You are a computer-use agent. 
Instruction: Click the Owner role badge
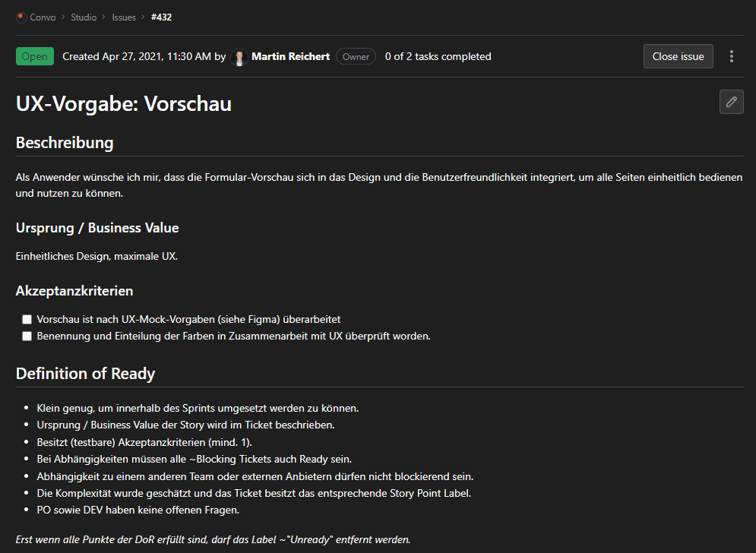tap(356, 57)
